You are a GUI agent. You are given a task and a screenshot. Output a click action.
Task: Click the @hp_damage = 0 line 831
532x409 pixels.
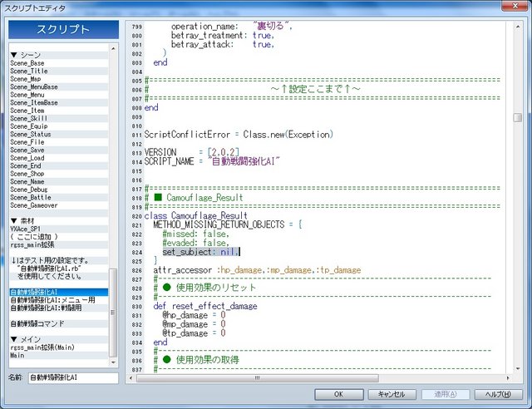(194, 315)
